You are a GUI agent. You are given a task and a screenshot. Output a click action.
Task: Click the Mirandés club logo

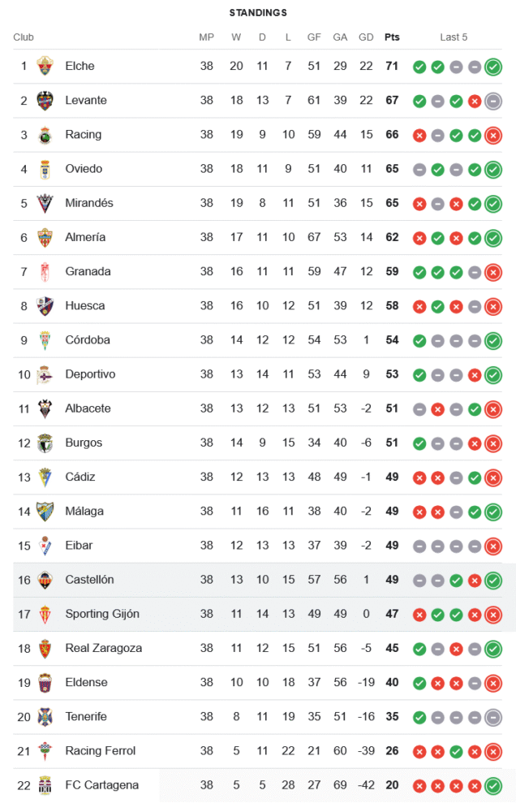point(45,203)
